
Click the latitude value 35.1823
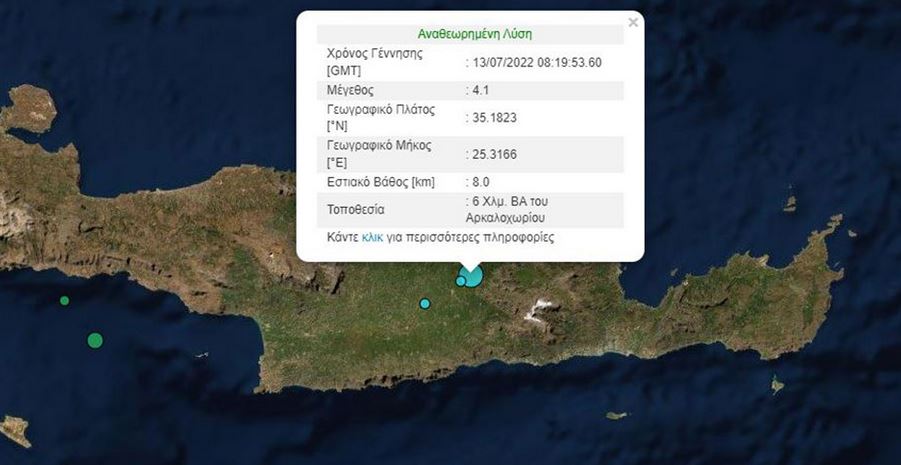494,118
